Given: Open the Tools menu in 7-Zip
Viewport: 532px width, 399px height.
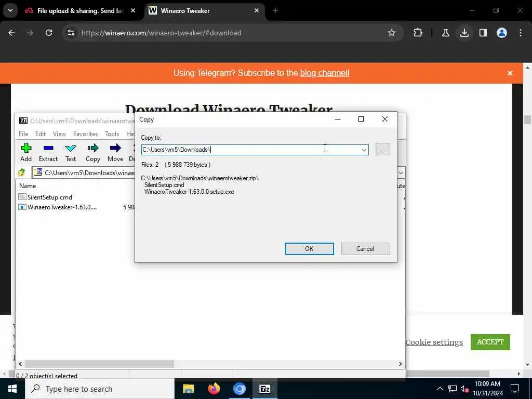Looking at the screenshot, I should [x=112, y=134].
